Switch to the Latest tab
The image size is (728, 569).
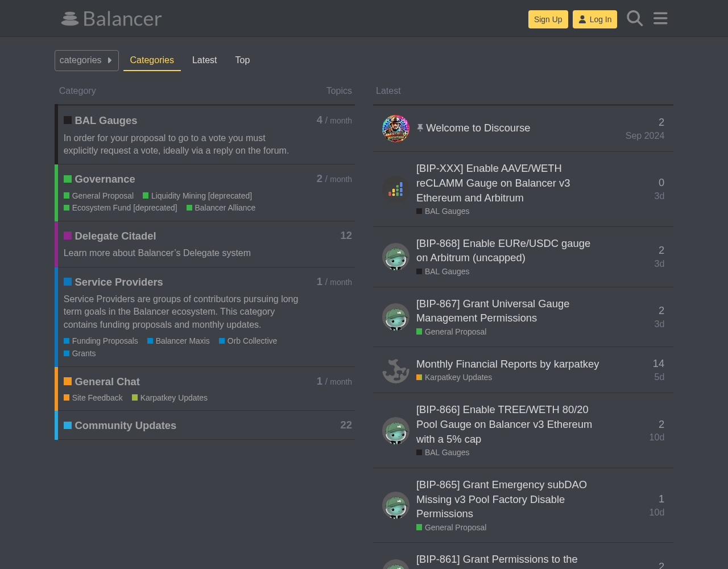click(x=205, y=60)
